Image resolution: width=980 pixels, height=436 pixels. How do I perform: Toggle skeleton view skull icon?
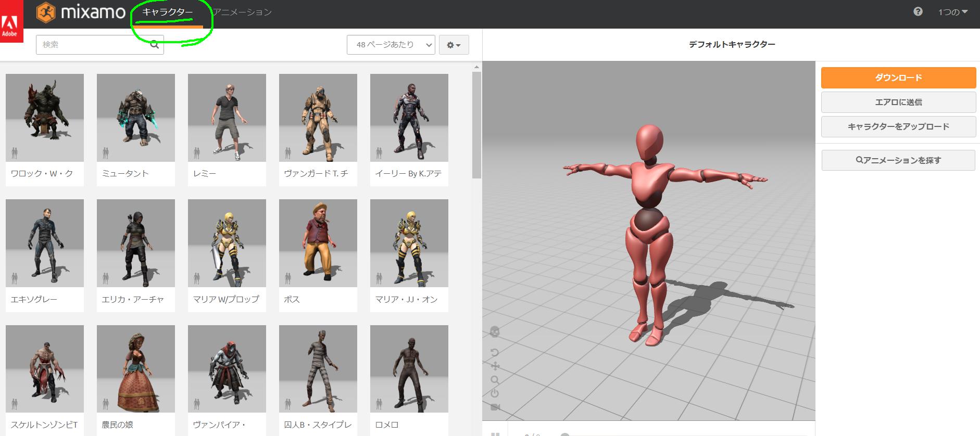[x=495, y=331]
